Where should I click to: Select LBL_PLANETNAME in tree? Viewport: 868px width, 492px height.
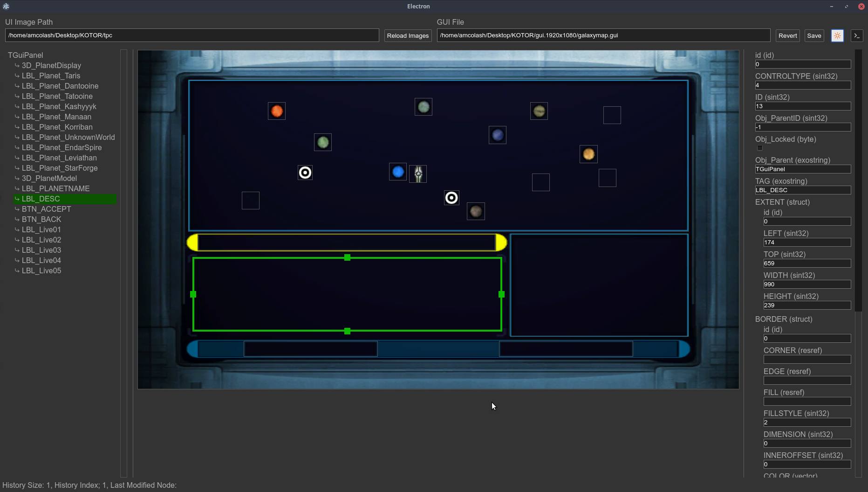(55, 188)
